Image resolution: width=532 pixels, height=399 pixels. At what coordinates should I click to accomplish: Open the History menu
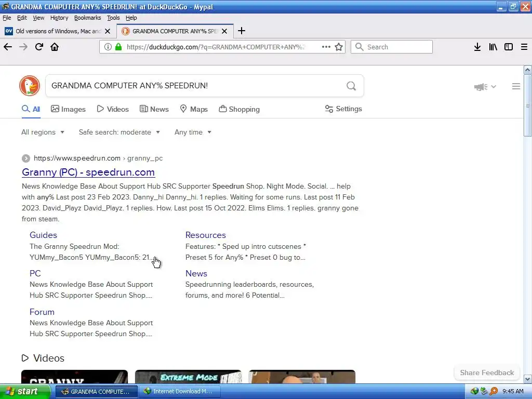click(x=59, y=18)
